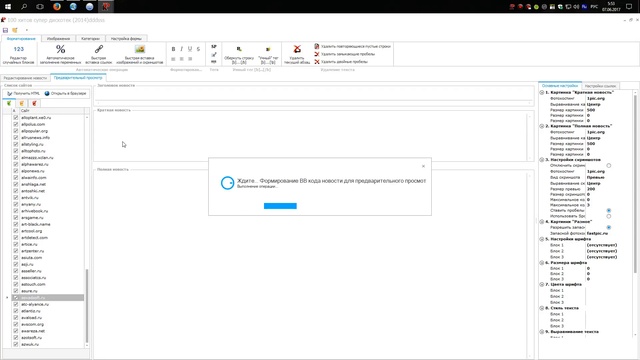Uncheck artcool.org in the site list

tap(16, 231)
